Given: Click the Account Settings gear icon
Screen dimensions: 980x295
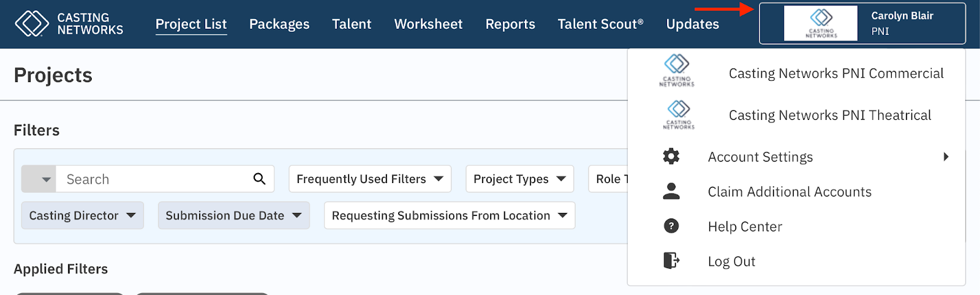Looking at the screenshot, I should 671,157.
